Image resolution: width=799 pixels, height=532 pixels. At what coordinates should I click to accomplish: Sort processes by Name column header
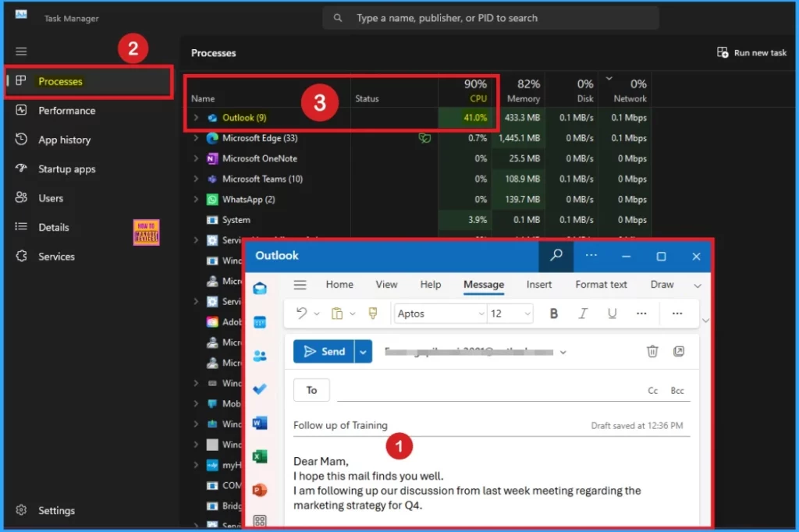coord(203,98)
